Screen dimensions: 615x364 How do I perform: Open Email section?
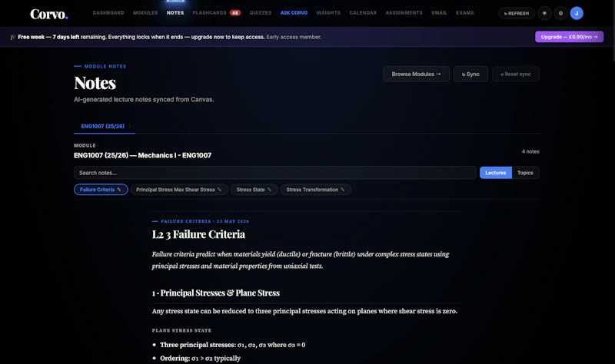439,13
